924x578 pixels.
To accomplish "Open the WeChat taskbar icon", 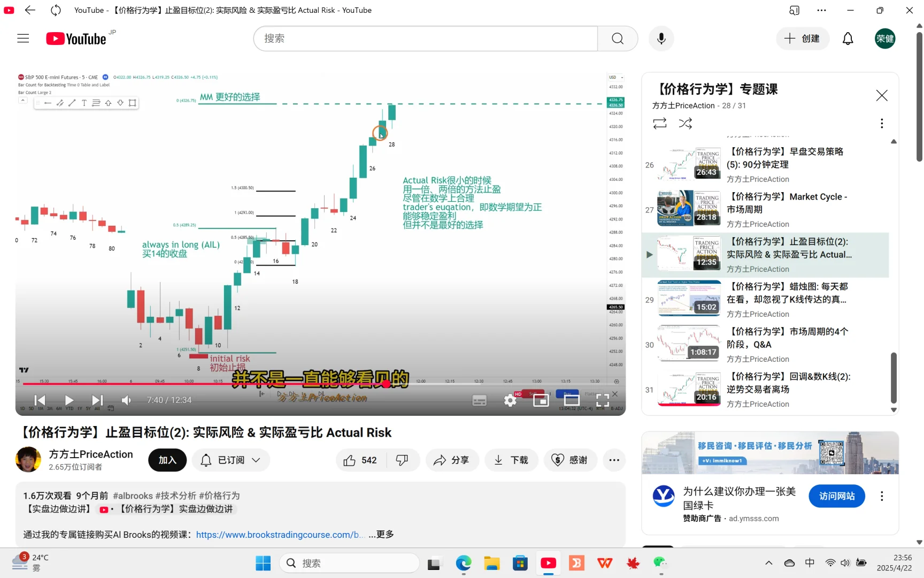I will pyautogui.click(x=661, y=563).
